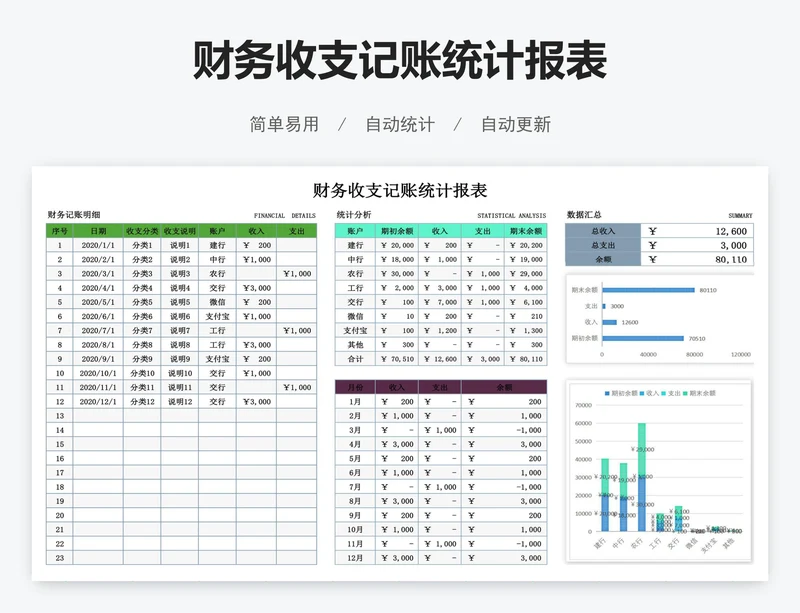Screen dimensions: 800x613
Task: Click the STATISTICAL ANALYSIS caption
Action: [512, 216]
